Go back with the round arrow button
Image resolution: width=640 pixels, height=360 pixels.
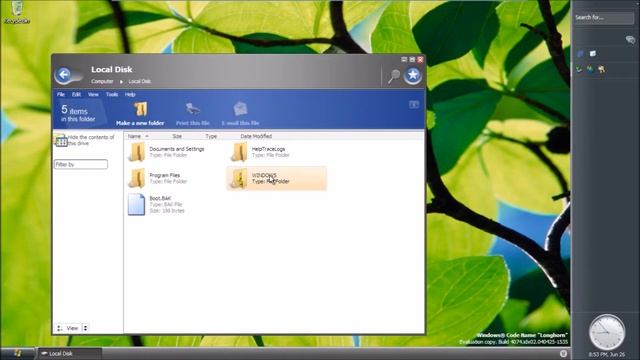point(64,75)
